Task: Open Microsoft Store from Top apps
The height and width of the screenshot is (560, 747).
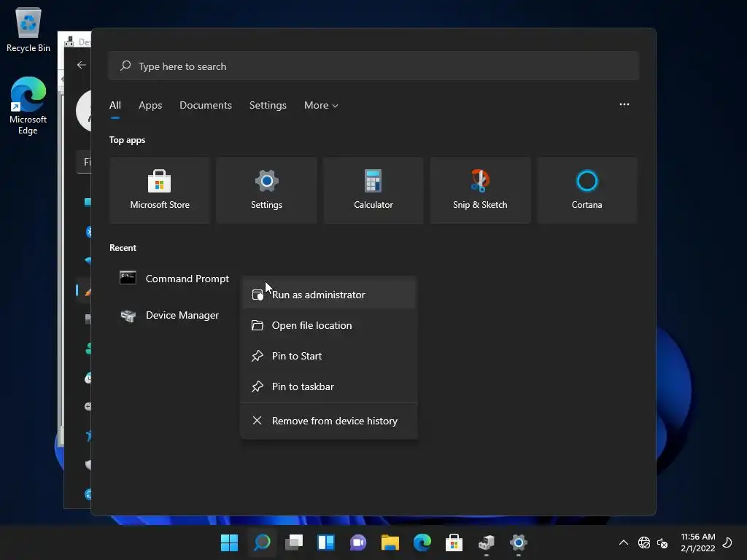Action: (x=160, y=190)
